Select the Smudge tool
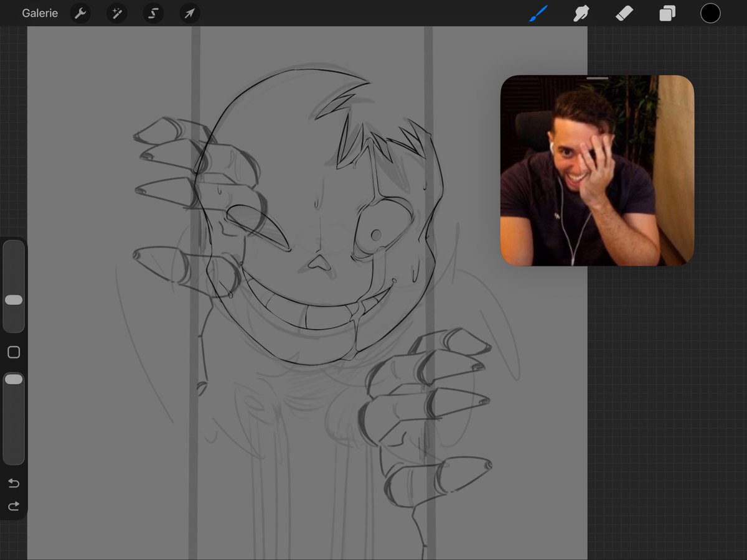 tap(581, 13)
